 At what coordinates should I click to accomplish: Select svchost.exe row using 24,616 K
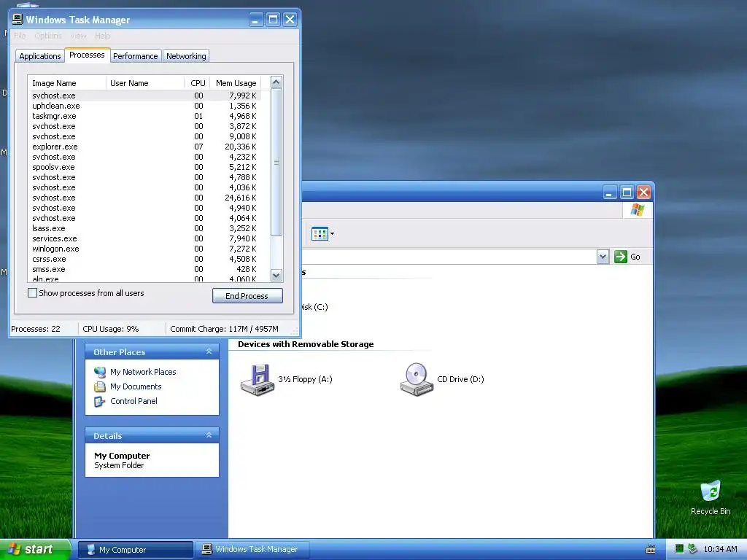(x=145, y=198)
